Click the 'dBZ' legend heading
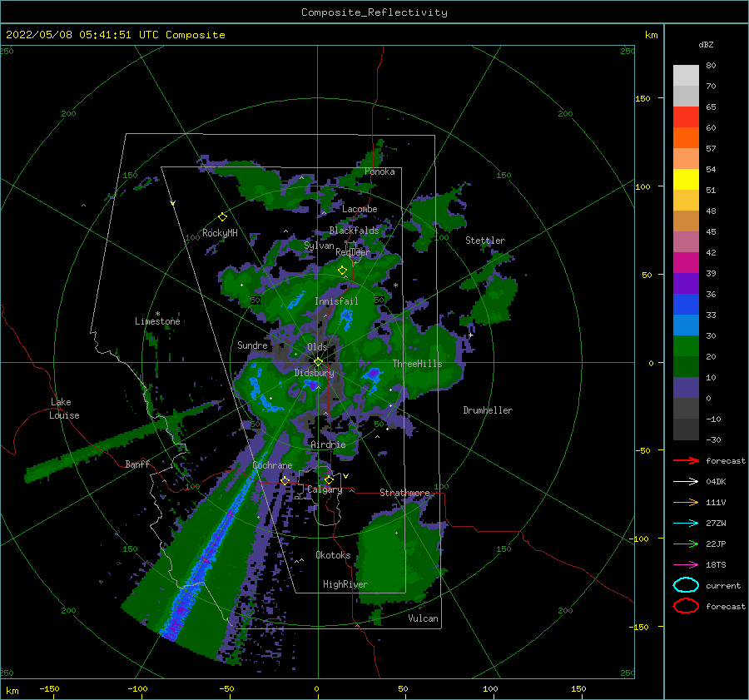The height and width of the screenshot is (700, 749). click(706, 44)
